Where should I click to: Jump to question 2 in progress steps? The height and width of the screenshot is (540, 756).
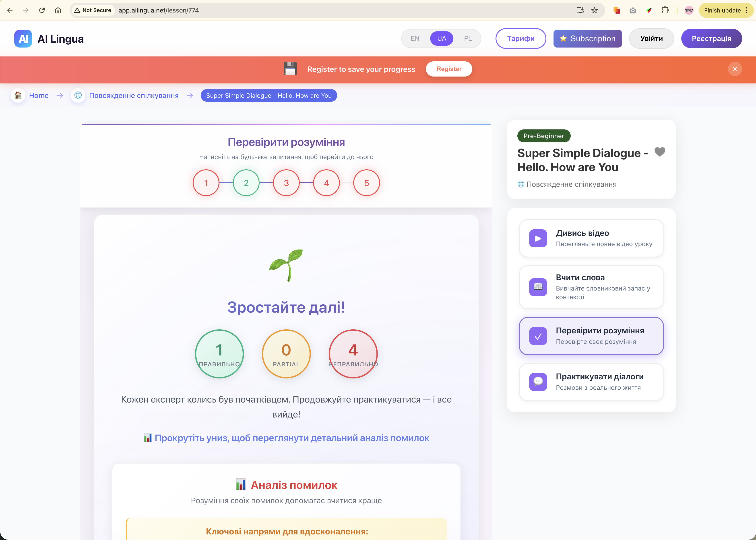click(x=246, y=183)
